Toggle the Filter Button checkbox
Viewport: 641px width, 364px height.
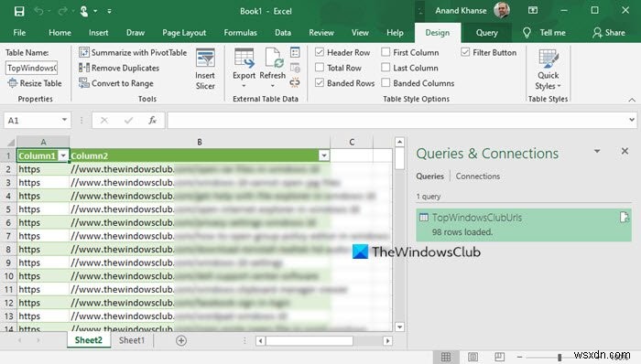click(465, 52)
